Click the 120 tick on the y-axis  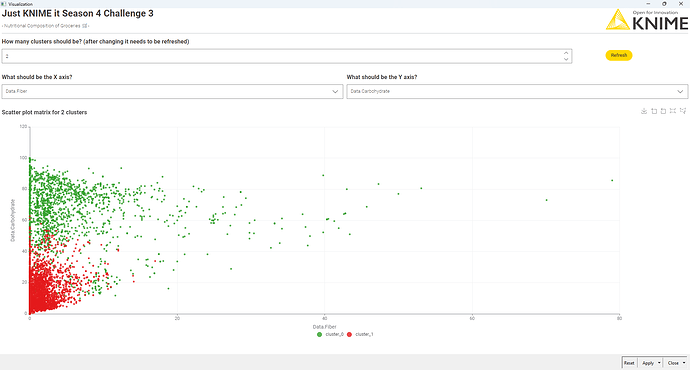[23, 127]
